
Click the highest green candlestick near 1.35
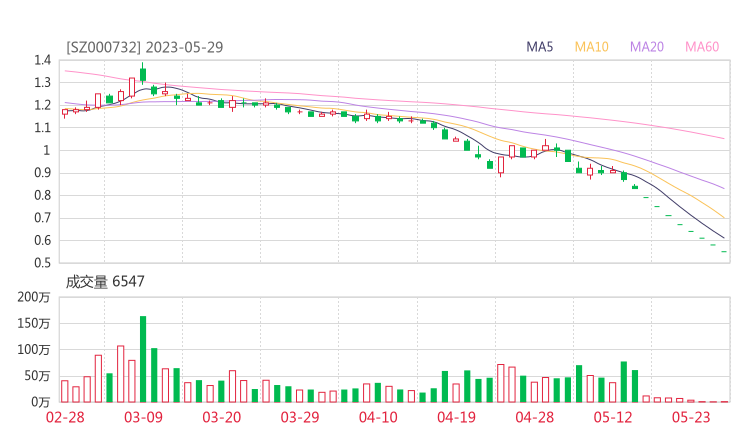pos(143,73)
